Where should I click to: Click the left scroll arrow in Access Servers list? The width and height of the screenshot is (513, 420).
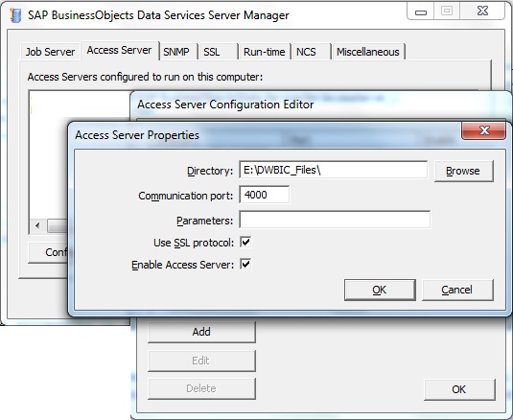pyautogui.click(x=37, y=225)
